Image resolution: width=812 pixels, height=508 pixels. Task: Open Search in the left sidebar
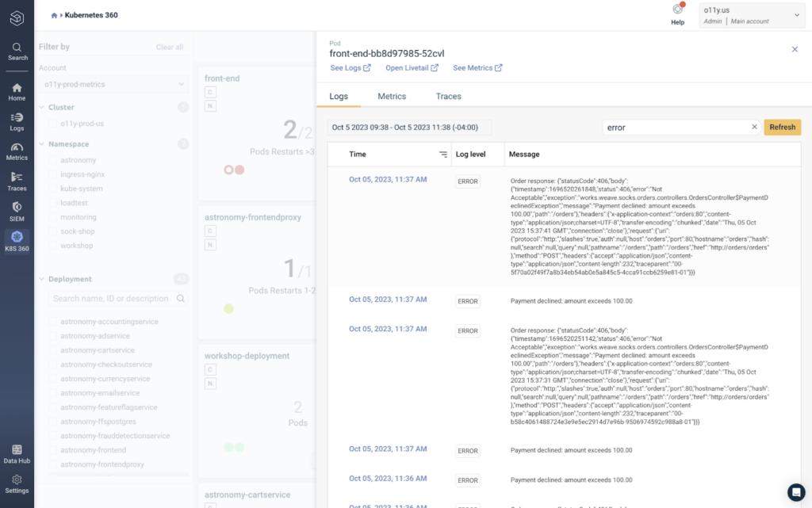point(17,52)
